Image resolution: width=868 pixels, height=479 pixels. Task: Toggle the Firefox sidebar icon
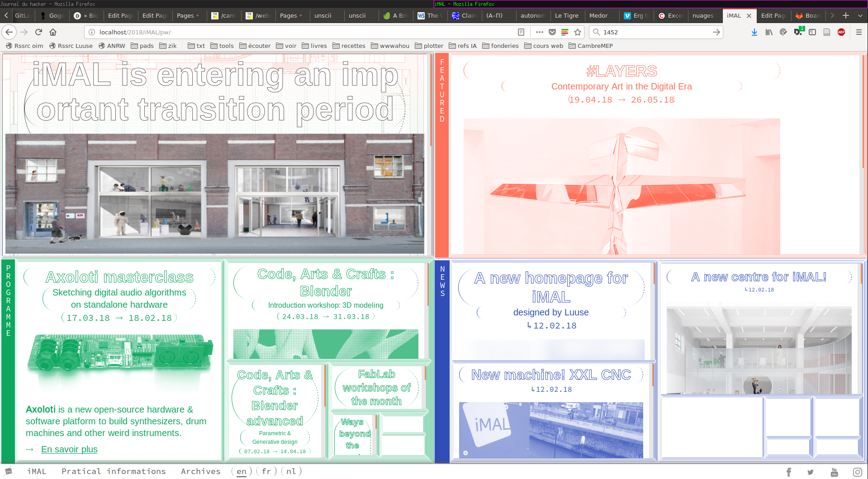[812, 32]
